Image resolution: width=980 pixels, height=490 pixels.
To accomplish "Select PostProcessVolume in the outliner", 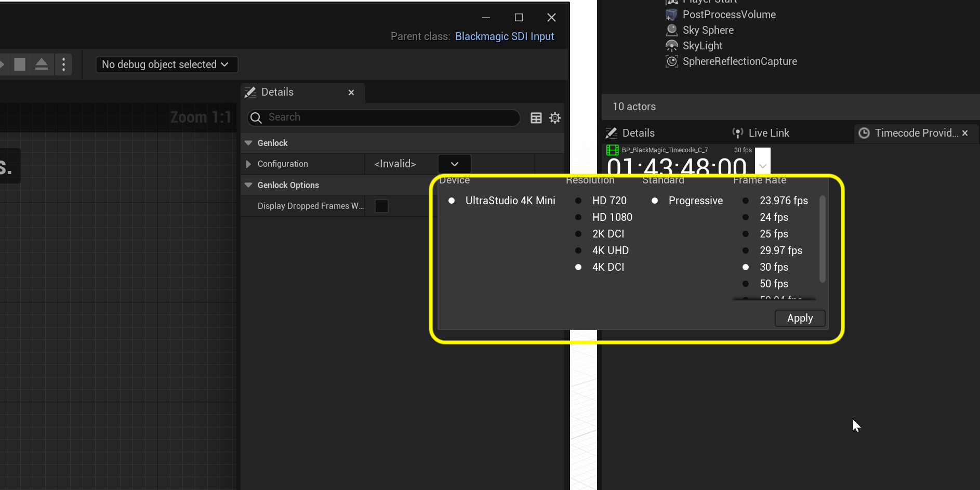I will coord(729,15).
